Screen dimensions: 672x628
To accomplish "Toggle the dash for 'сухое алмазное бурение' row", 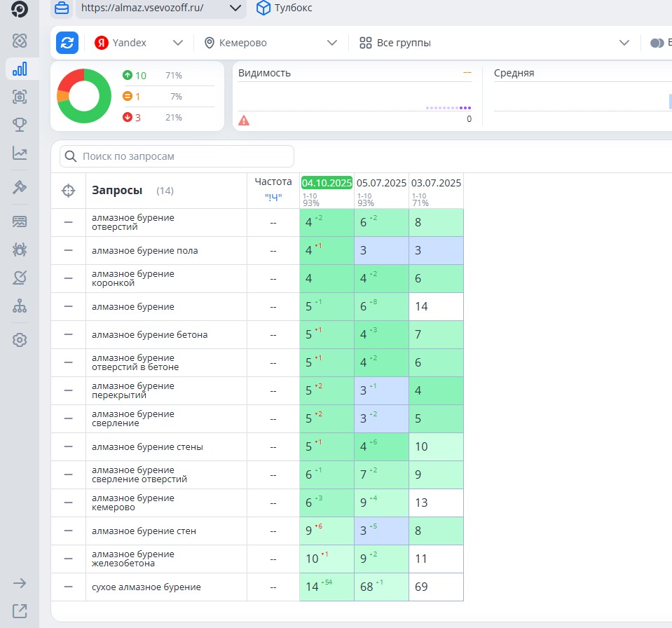I will 68,587.
